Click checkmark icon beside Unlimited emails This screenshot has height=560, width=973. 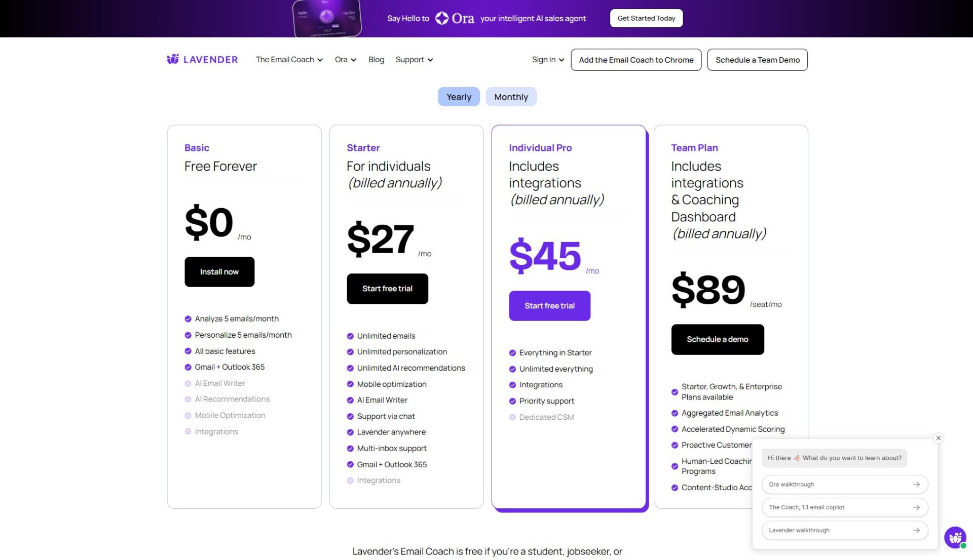(350, 336)
